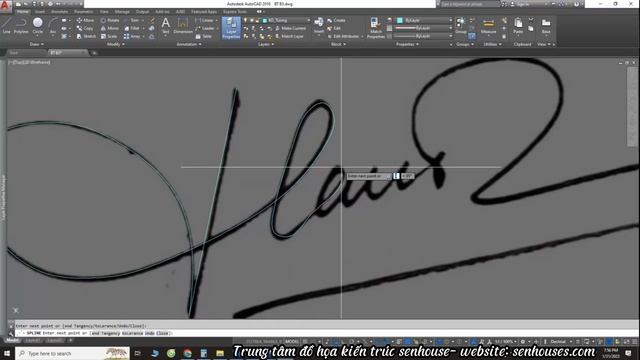Screen dimensions: 640x360
Task: Click the Leader tool
Action: tap(205, 28)
